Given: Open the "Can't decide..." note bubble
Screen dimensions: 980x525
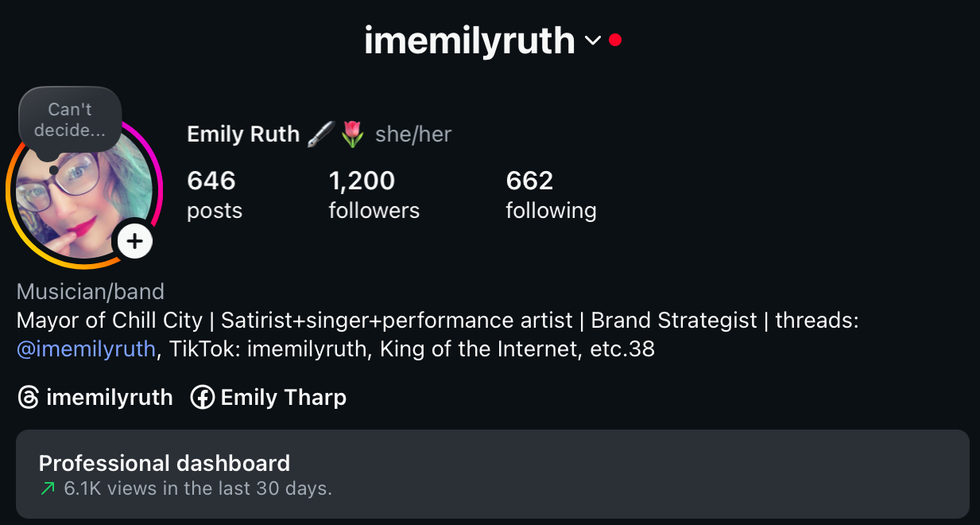Looking at the screenshot, I should pyautogui.click(x=70, y=120).
